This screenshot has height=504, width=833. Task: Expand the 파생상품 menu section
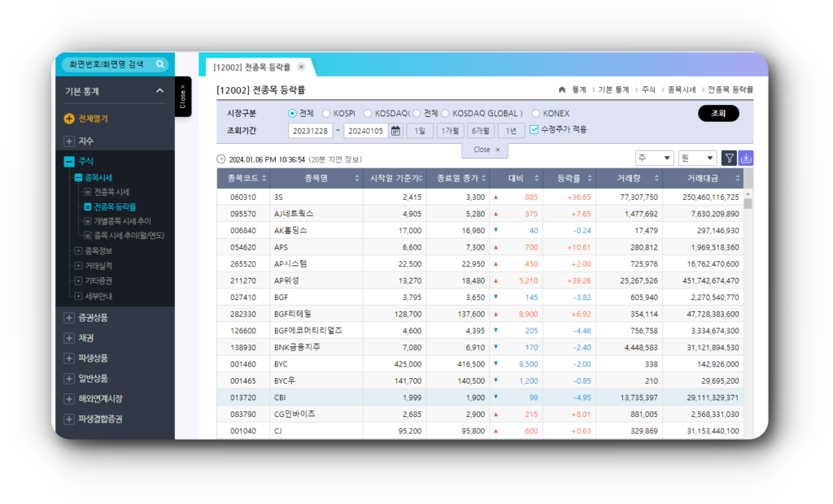(x=69, y=358)
